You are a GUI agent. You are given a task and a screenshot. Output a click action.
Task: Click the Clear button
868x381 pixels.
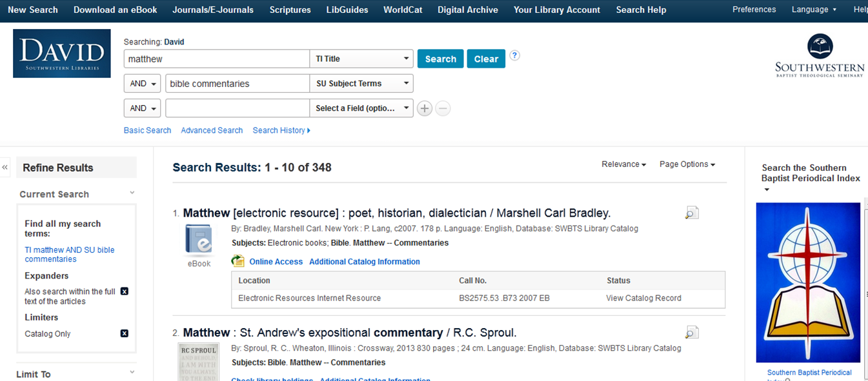pyautogui.click(x=486, y=59)
